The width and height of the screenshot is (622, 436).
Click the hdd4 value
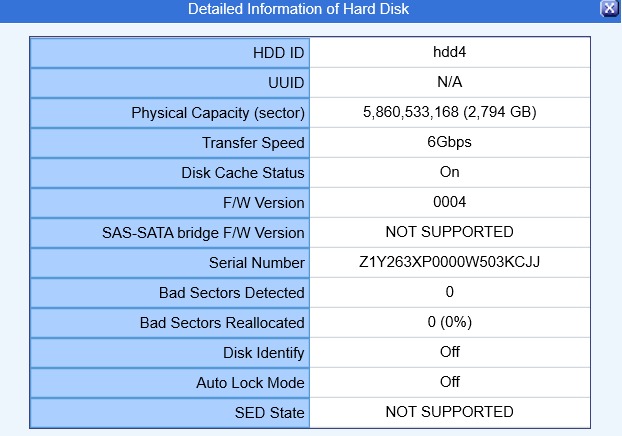449,52
